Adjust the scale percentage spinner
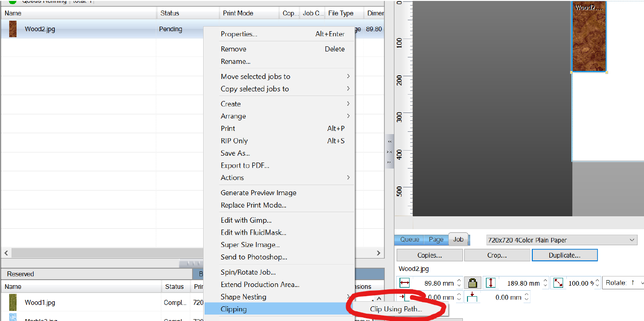644x321 pixels. pos(598,283)
